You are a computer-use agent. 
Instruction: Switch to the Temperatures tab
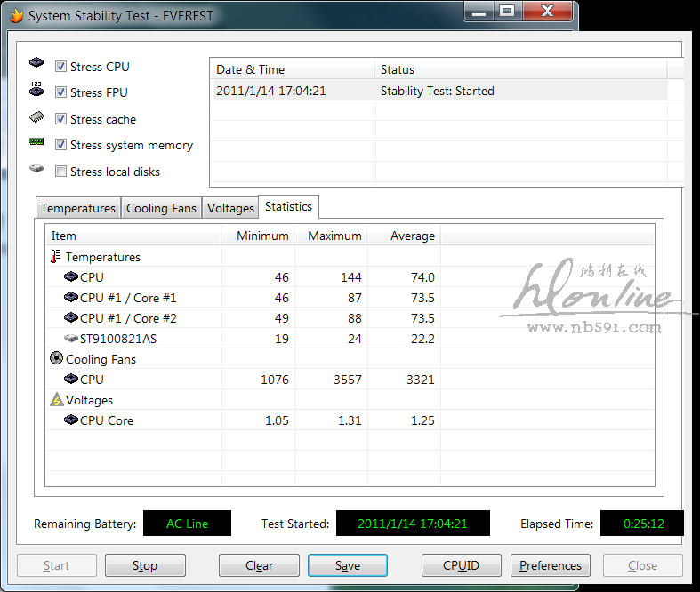(78, 208)
